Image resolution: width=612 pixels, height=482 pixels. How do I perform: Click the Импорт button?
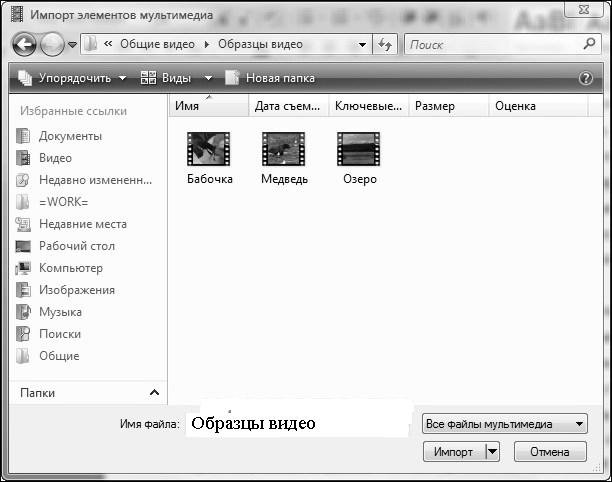(453, 452)
